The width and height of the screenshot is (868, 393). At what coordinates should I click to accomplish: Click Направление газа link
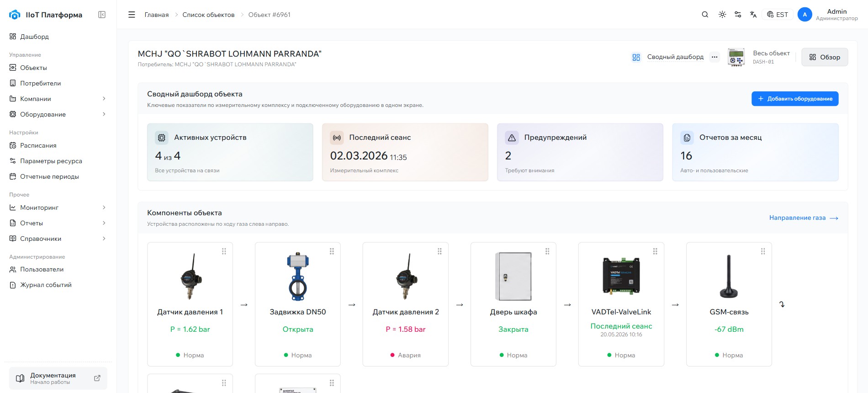[804, 218]
